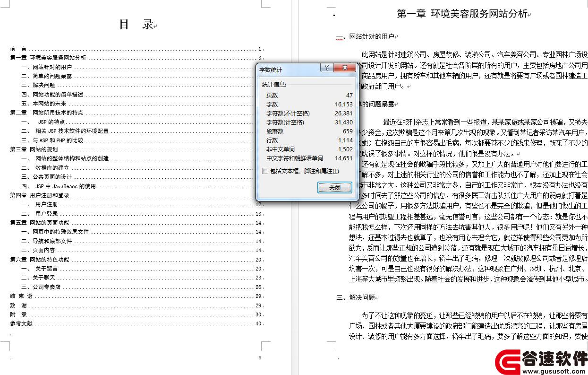
Task: Click the 目录 title on the left page
Action: click(x=137, y=25)
